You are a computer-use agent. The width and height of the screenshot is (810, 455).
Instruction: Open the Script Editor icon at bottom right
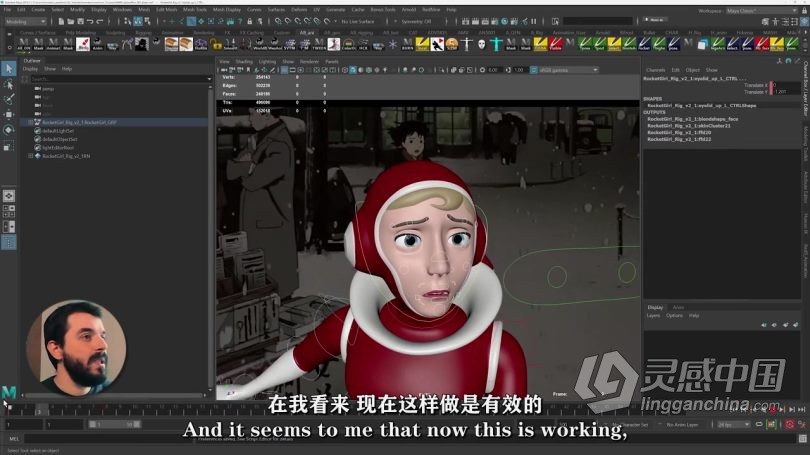[802, 438]
